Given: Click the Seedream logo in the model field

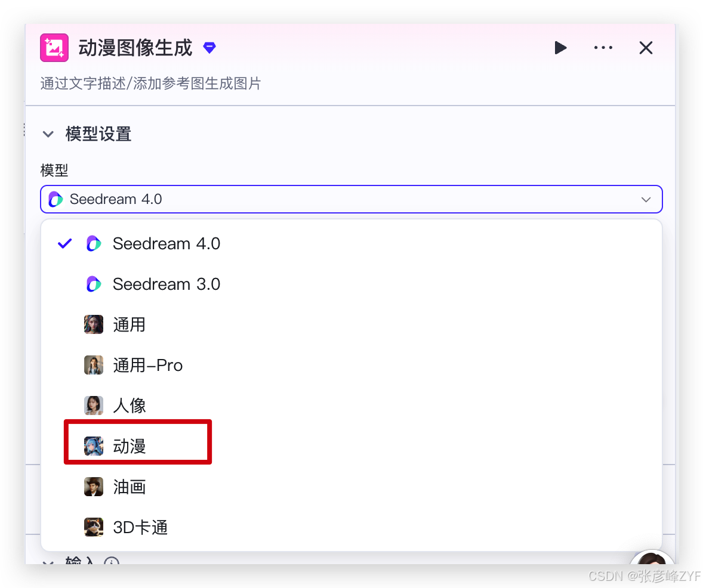Looking at the screenshot, I should click(x=55, y=199).
